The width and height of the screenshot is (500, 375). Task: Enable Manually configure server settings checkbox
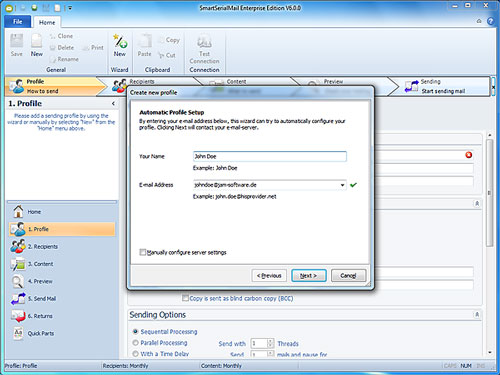tap(143, 252)
